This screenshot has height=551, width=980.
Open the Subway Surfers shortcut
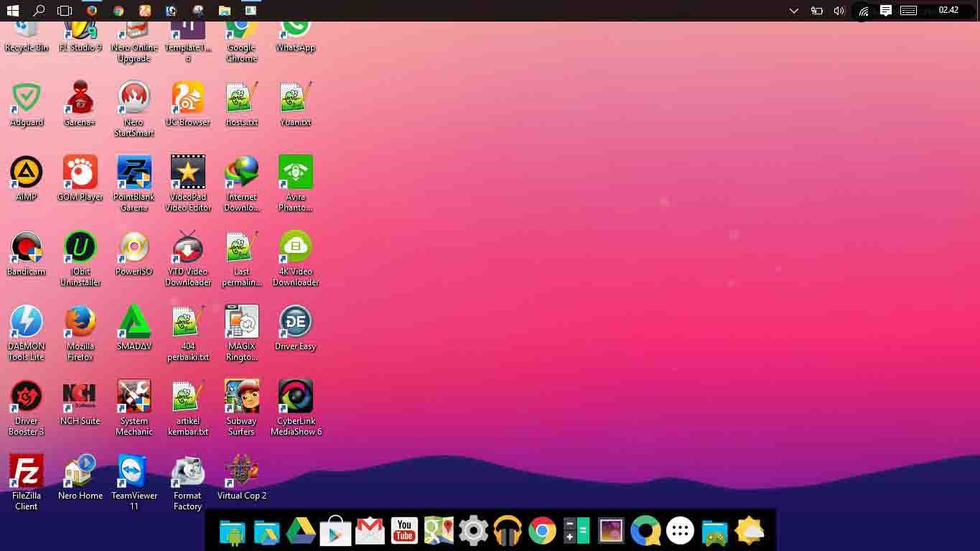[242, 408]
